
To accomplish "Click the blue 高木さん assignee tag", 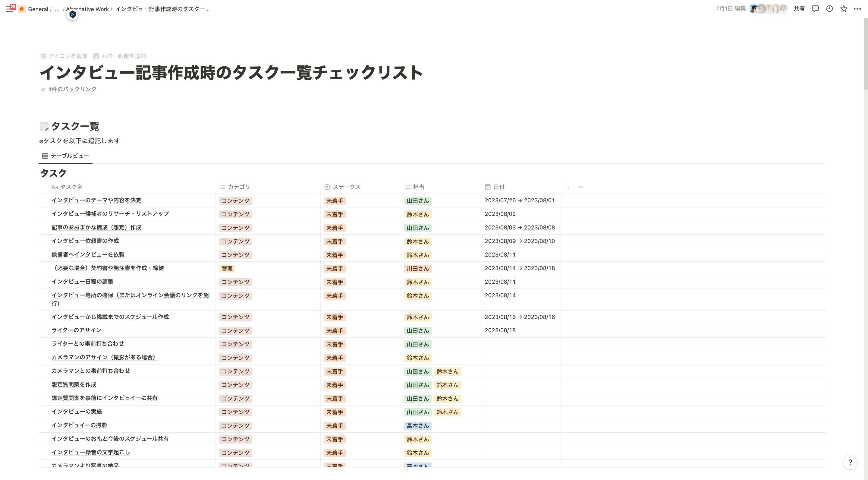I will 417,426.
